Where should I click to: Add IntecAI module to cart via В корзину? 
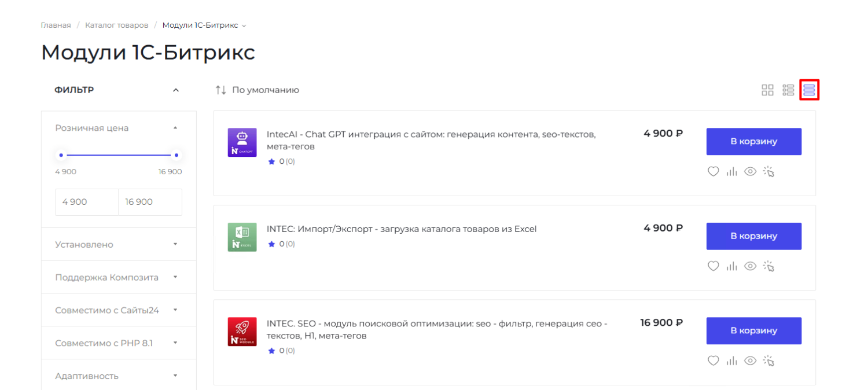tap(753, 142)
